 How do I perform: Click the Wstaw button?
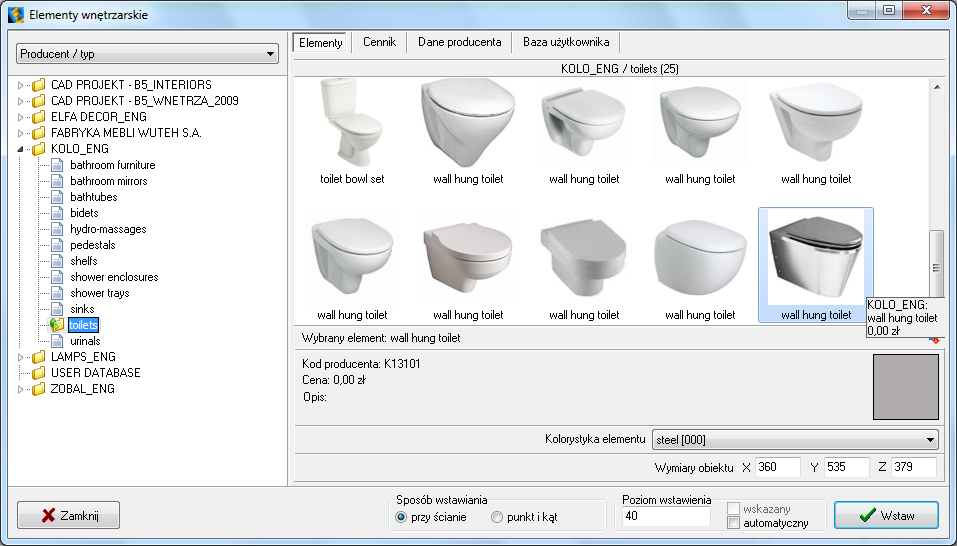(886, 515)
